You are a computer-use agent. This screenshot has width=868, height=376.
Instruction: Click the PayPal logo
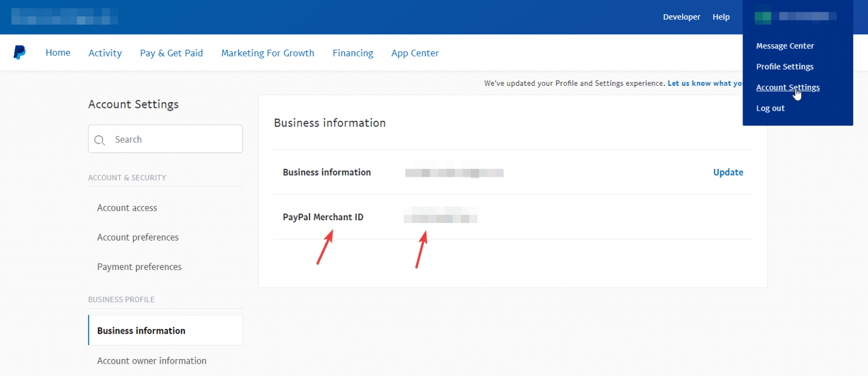pos(19,52)
